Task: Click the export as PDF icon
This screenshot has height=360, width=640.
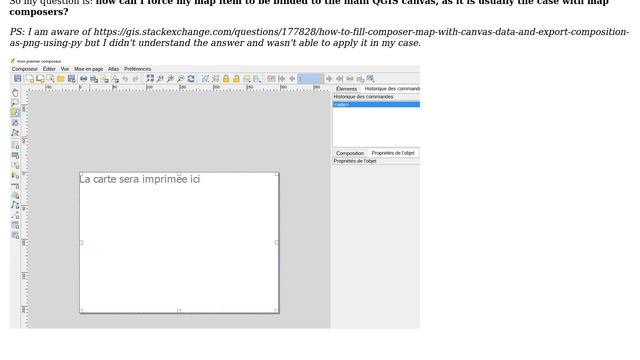Action: coord(115,79)
